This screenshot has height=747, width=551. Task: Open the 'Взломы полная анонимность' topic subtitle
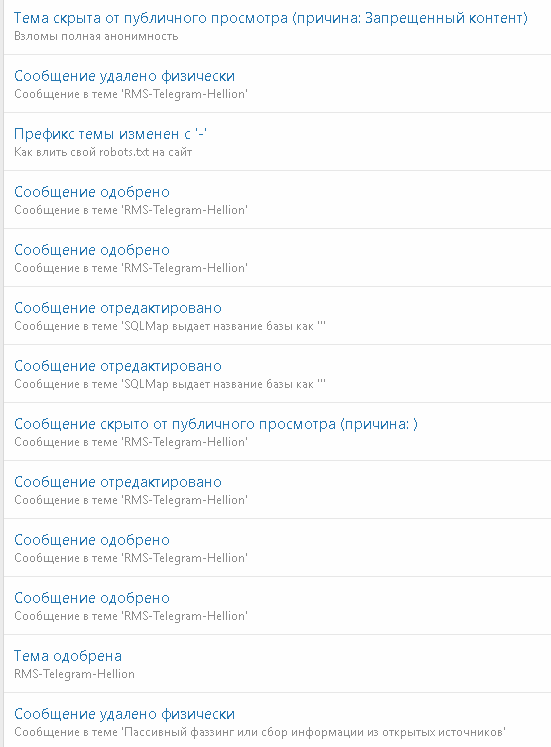(x=96, y=36)
